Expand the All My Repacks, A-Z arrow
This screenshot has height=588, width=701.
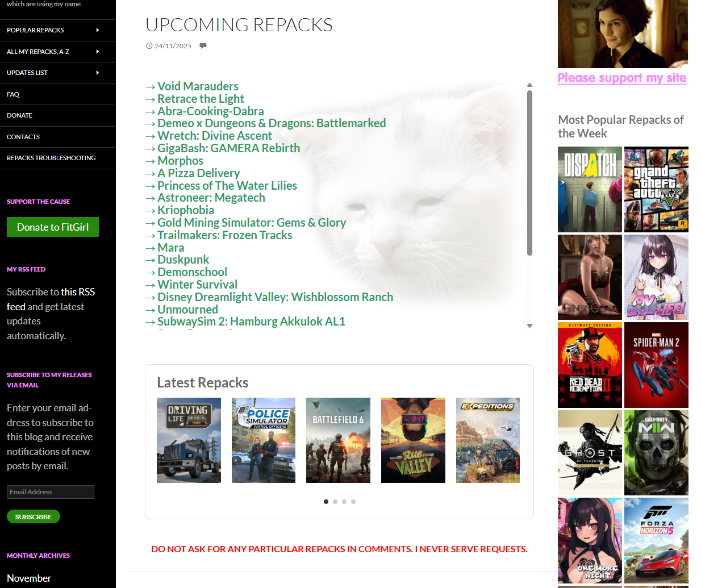(x=98, y=52)
